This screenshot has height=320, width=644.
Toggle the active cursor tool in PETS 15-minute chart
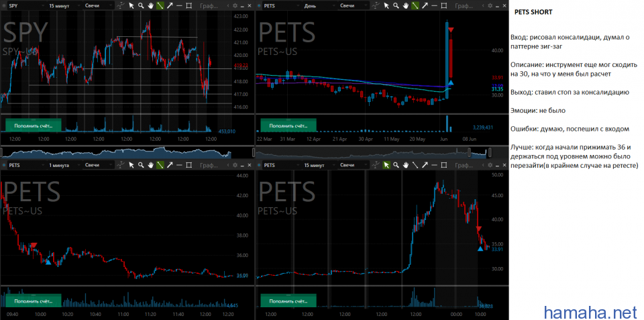386,165
